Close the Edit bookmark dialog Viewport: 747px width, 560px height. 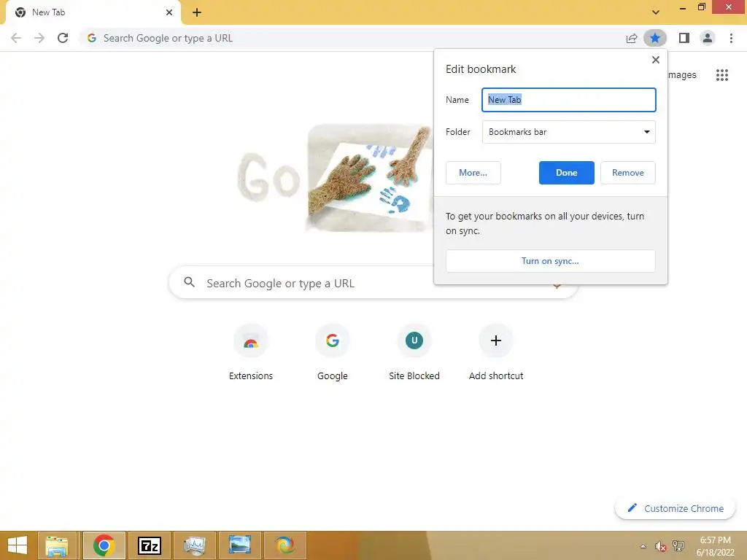pos(656,60)
